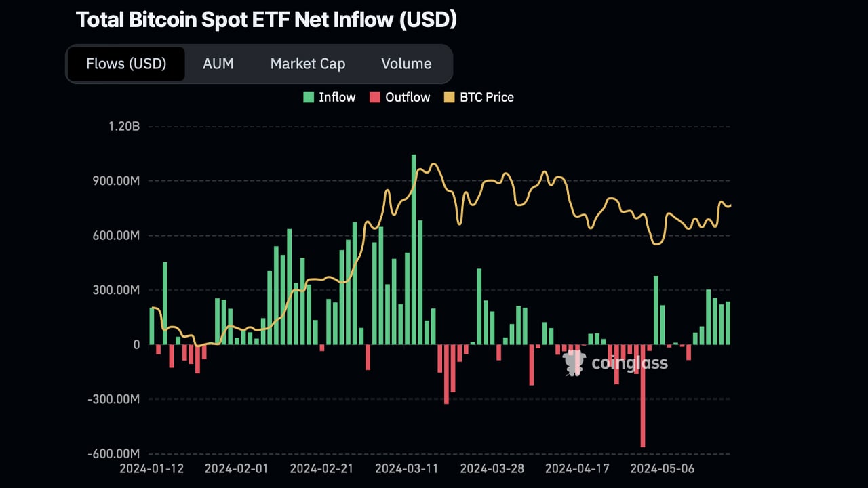Open the AUM tab
The image size is (868, 488).
218,64
